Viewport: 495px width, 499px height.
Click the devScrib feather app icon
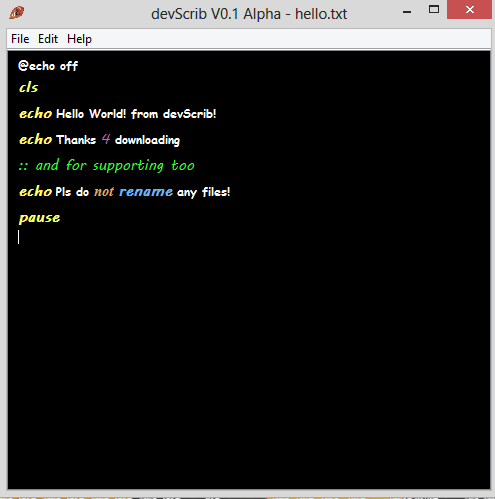[x=16, y=13]
